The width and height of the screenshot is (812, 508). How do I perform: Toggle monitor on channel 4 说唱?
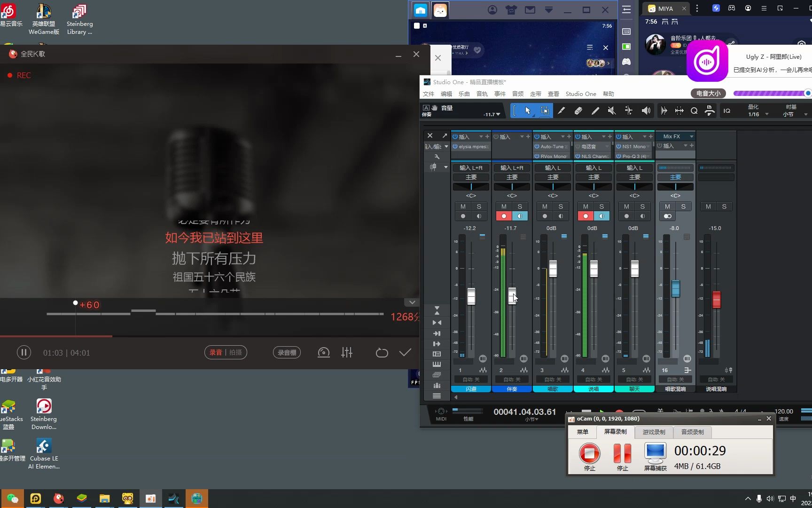point(601,216)
